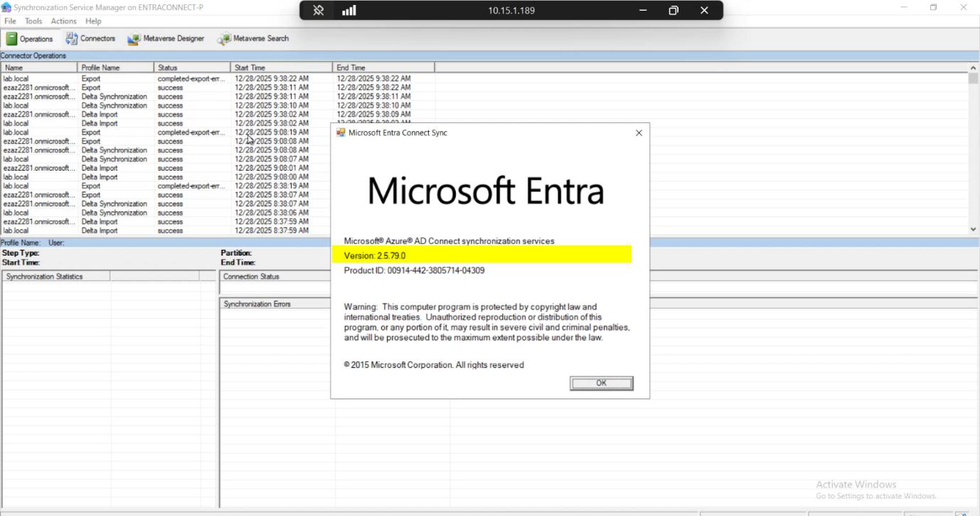Select the Synchronization Errors header

[x=277, y=304]
